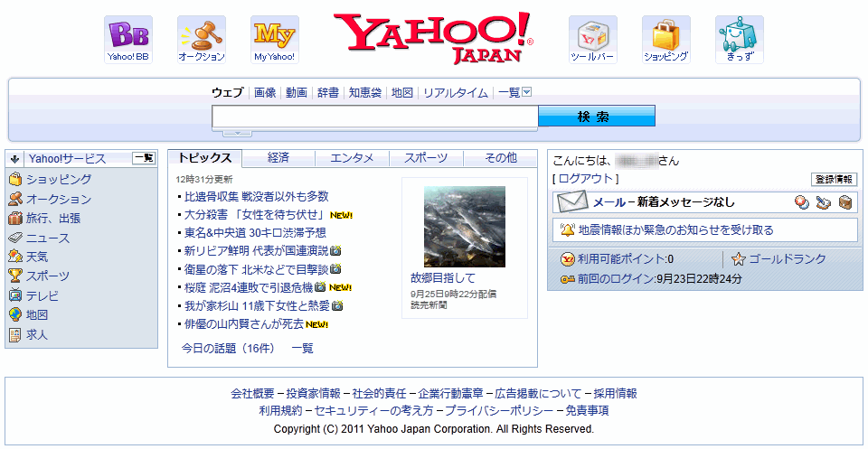
Task: Click the search text input field
Action: 374,117
